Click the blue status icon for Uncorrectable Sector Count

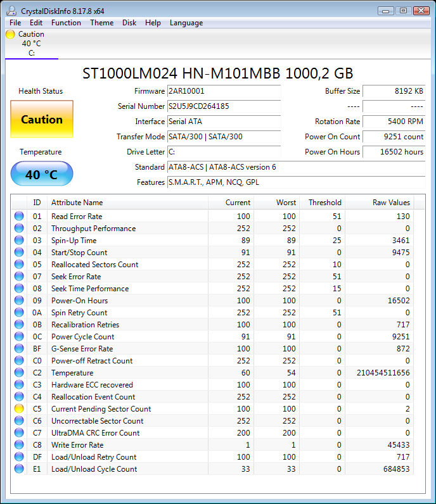tap(19, 420)
